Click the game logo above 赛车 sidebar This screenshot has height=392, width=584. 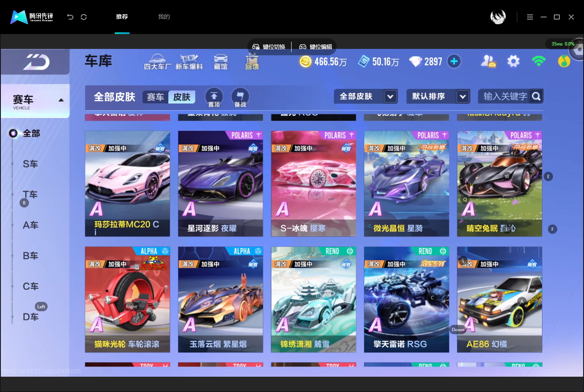36,62
